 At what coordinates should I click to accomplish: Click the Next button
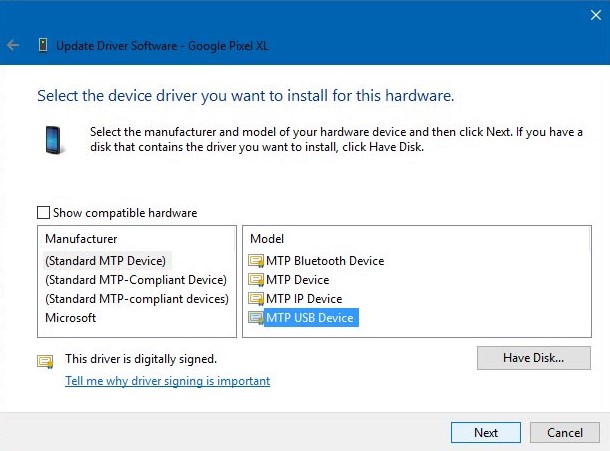coord(486,432)
